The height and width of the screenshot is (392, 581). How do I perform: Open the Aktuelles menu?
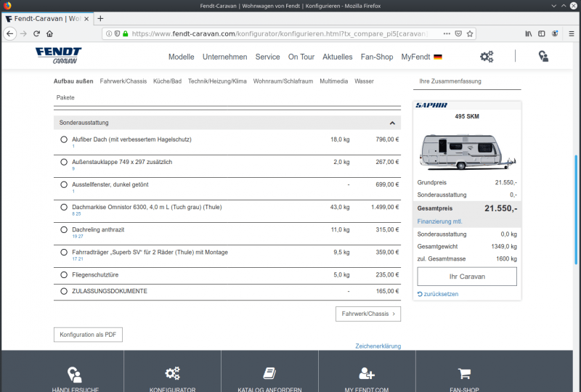pyautogui.click(x=338, y=57)
